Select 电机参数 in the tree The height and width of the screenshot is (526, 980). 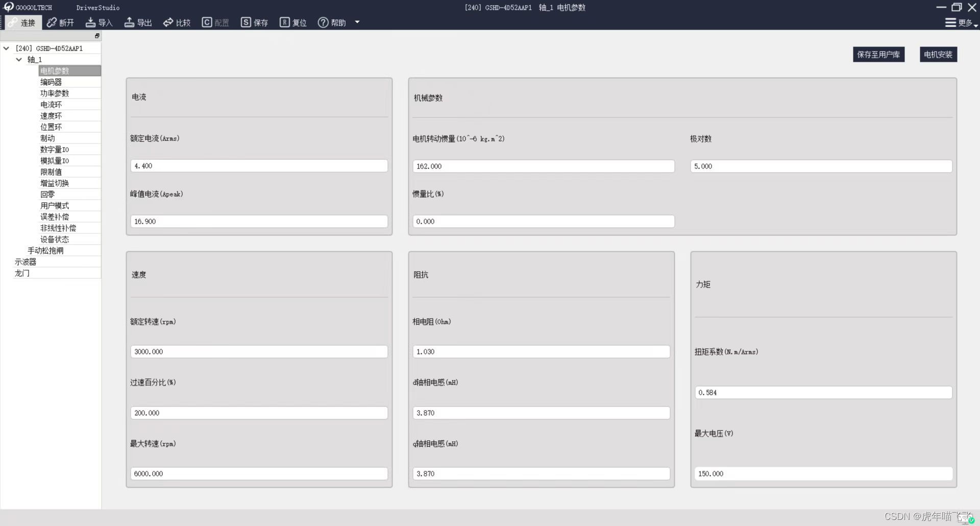tap(70, 70)
